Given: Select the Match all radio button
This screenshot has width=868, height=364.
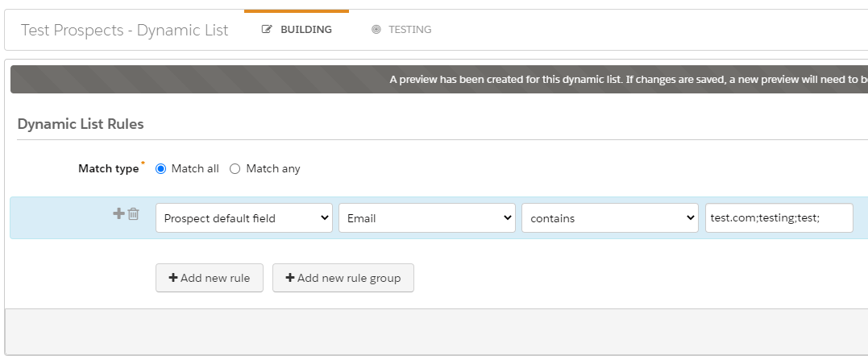Looking at the screenshot, I should coord(160,169).
